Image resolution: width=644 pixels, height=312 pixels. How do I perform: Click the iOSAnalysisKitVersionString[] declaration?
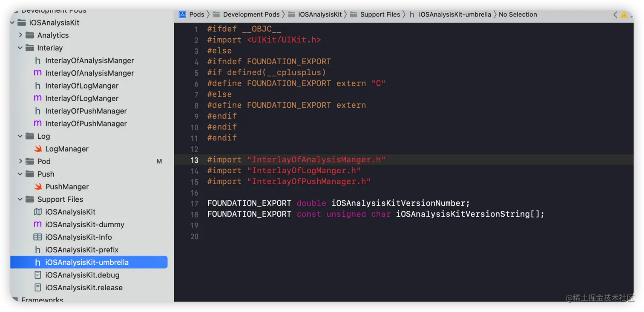point(376,214)
